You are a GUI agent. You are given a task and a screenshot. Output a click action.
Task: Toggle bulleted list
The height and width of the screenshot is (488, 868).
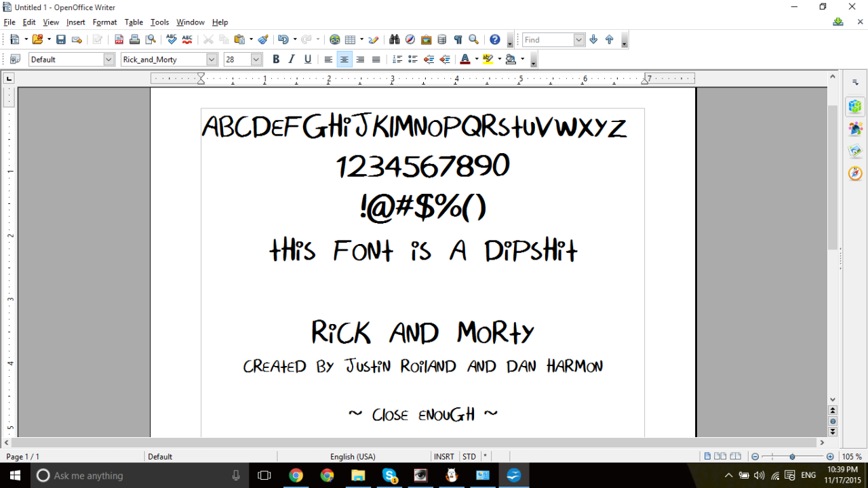pos(413,60)
